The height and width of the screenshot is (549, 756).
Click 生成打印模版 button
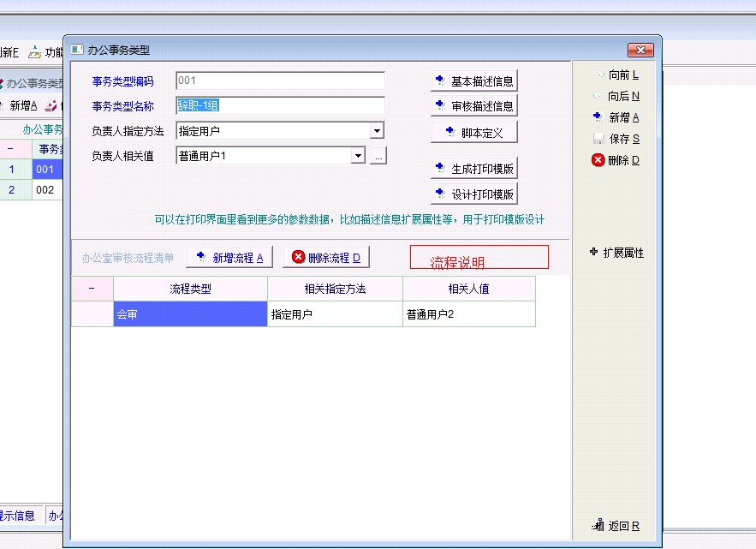tap(473, 168)
